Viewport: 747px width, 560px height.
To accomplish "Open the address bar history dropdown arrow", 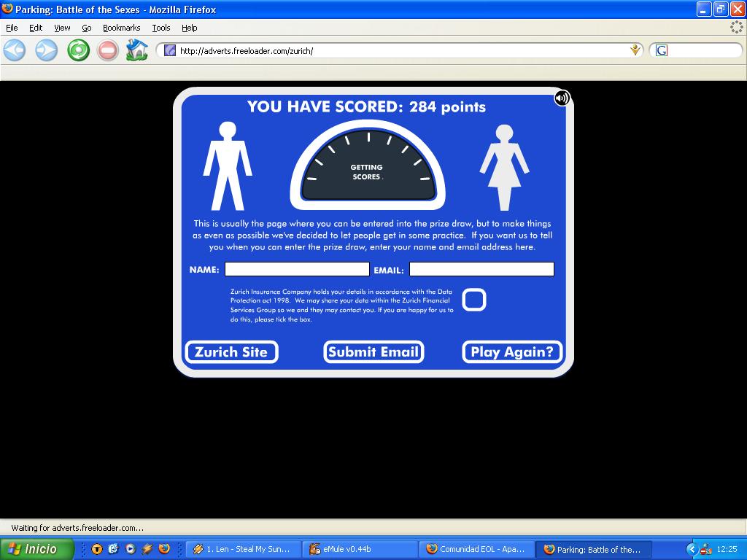I will click(635, 50).
